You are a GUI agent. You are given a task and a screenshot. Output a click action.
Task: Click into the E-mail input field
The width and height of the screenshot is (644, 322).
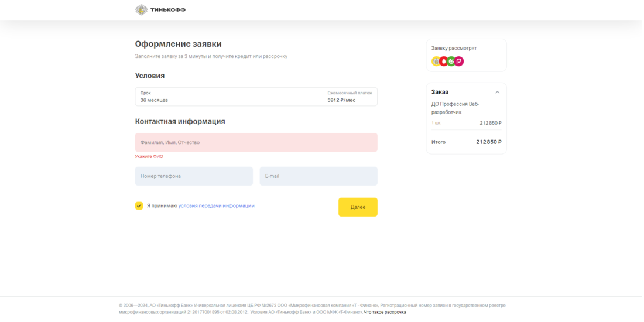(318, 176)
